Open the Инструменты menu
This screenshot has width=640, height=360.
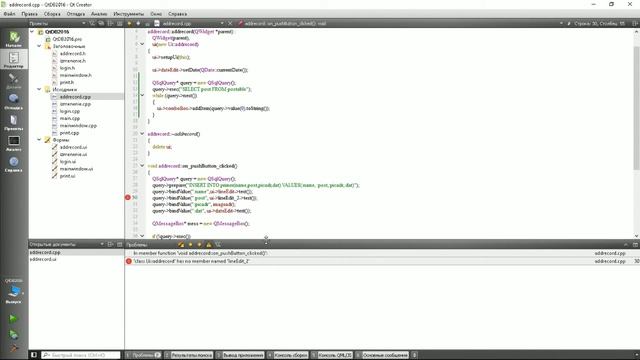[129, 14]
